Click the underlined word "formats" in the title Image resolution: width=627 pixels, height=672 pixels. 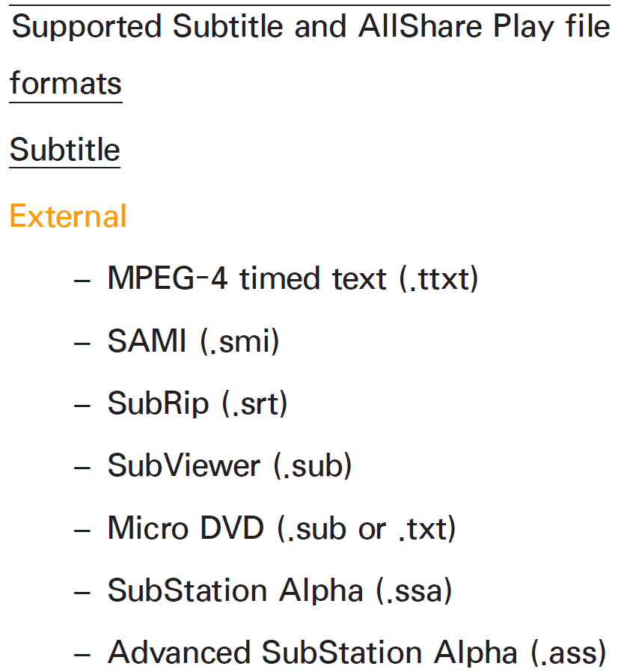point(65,83)
